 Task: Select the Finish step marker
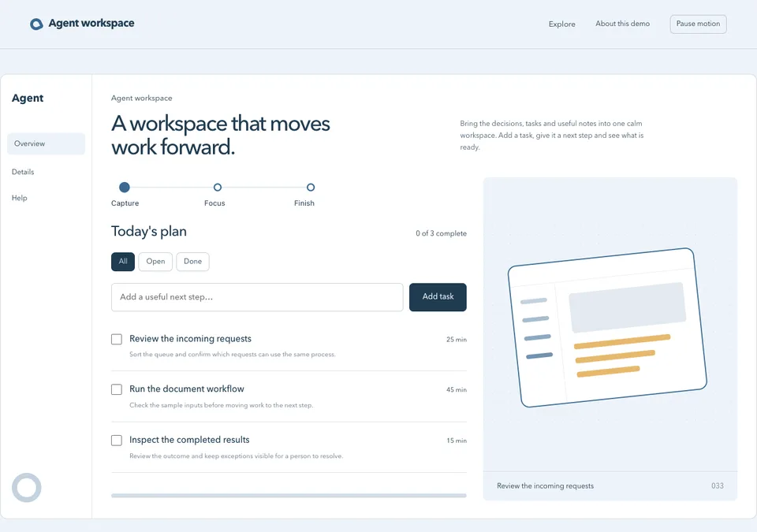[x=311, y=187]
